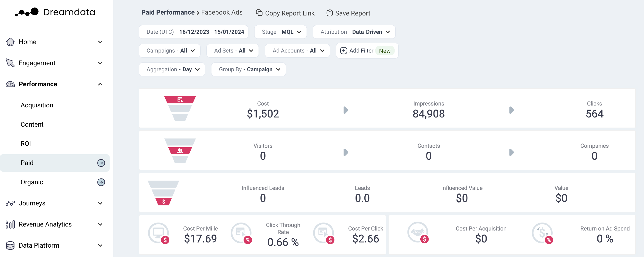Click the Cost value $1,502

[263, 114]
